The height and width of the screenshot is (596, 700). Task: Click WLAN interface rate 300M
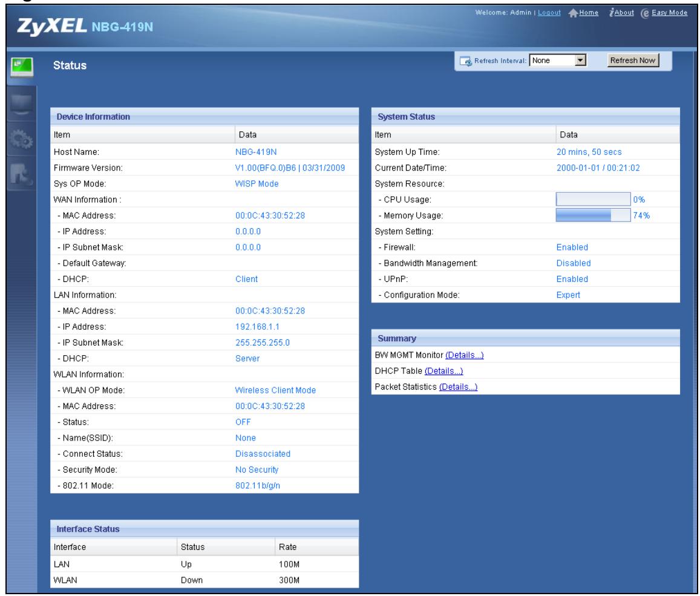[x=289, y=580]
